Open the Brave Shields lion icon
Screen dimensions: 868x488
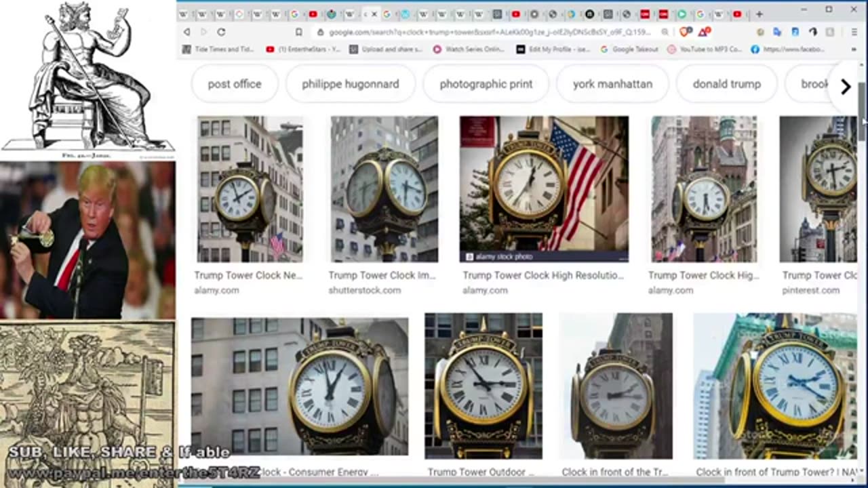(685, 32)
